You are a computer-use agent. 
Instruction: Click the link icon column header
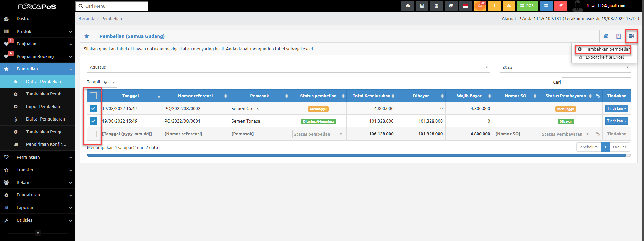[598, 96]
